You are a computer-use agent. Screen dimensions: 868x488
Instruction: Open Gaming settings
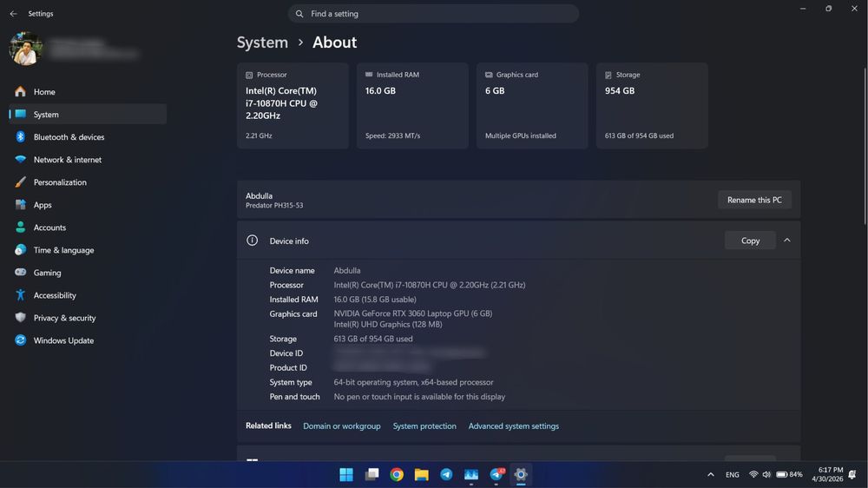point(88,273)
